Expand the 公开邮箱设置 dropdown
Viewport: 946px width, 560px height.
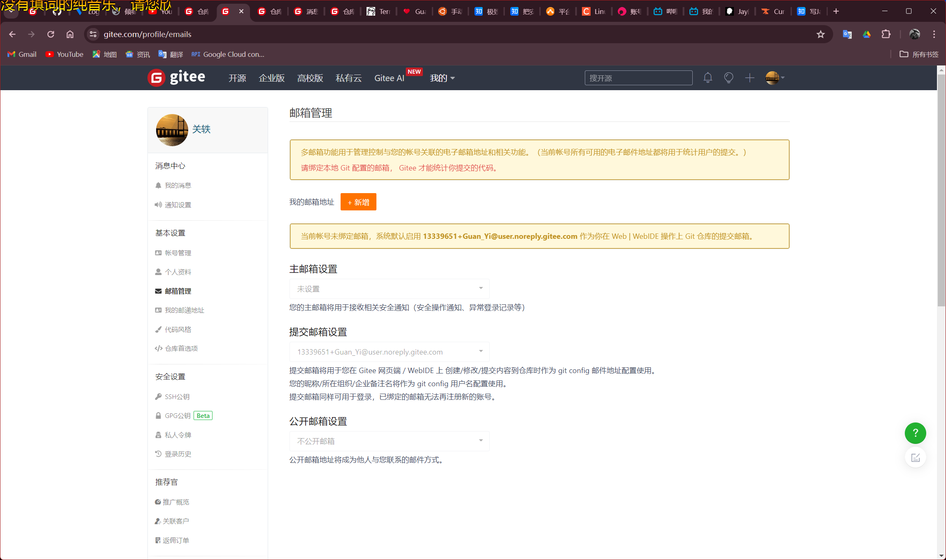pyautogui.click(x=389, y=441)
